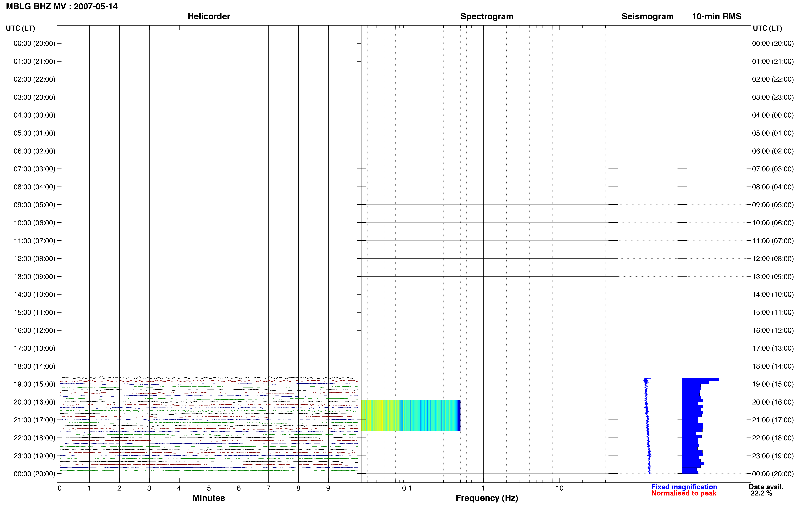Screen dimensions: 812x508
Task: Click the minute tick label '9'
Action: point(328,488)
